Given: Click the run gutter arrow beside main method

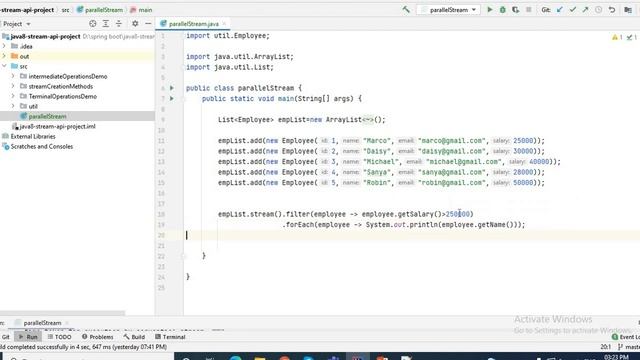Looking at the screenshot, I should click(x=172, y=98).
